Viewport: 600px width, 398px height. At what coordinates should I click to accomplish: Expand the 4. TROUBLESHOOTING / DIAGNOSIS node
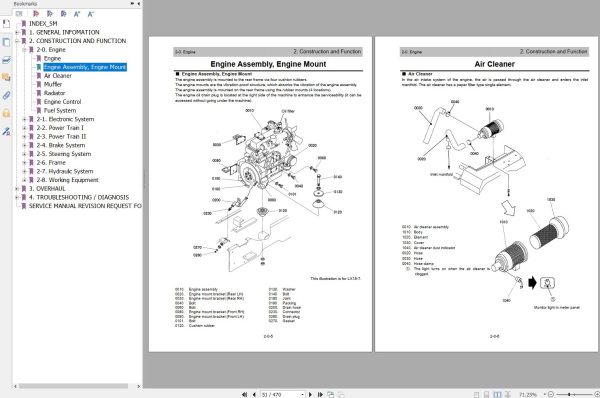tap(17, 197)
